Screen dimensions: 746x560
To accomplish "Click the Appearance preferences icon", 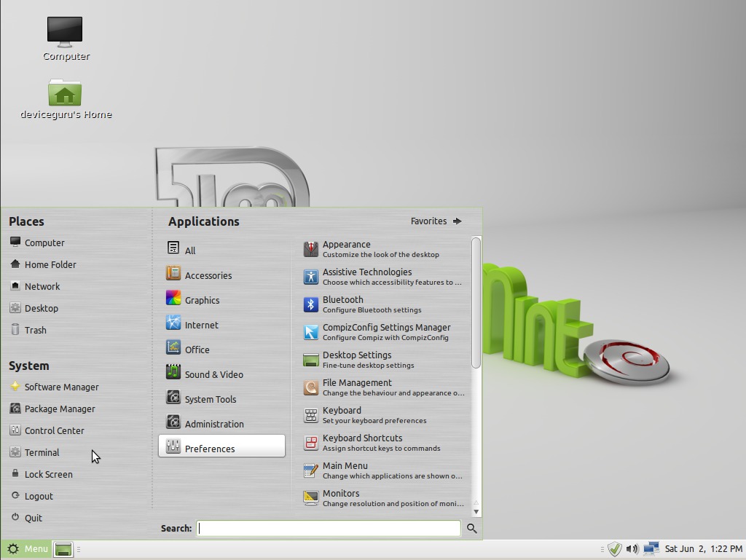I will (310, 249).
